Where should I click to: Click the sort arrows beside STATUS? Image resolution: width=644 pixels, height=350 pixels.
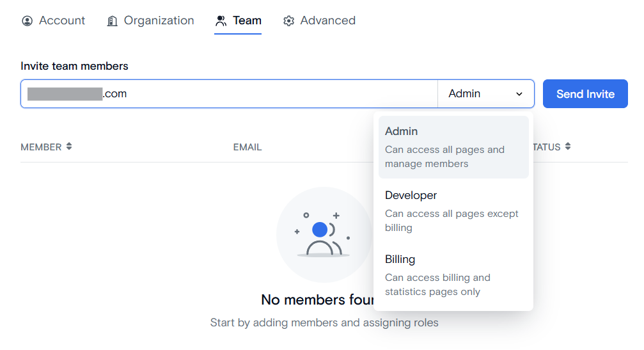pyautogui.click(x=568, y=147)
